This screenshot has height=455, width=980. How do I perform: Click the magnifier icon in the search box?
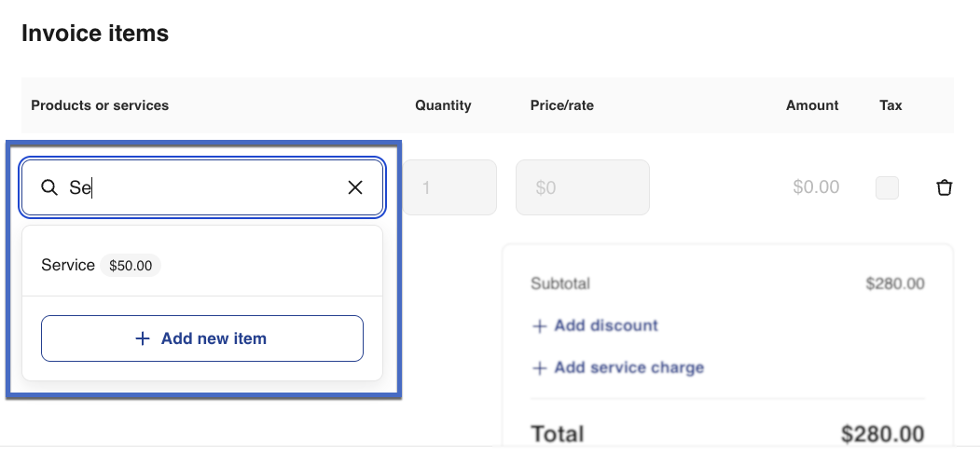tap(49, 187)
